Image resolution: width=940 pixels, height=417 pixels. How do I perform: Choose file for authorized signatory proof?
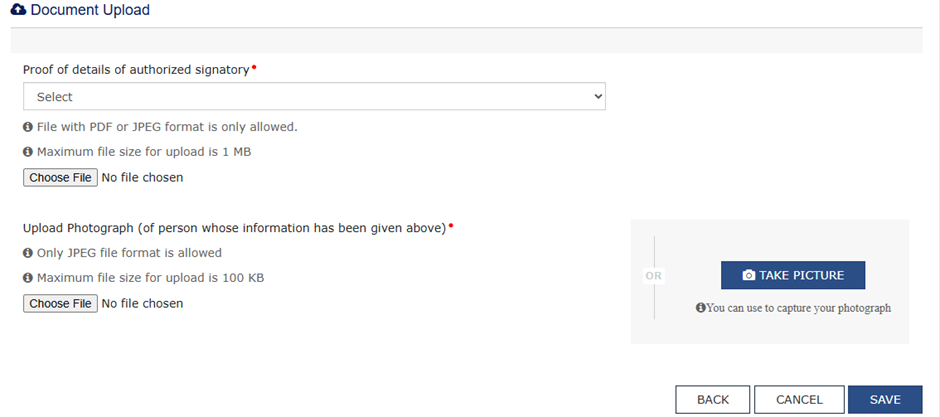[60, 178]
